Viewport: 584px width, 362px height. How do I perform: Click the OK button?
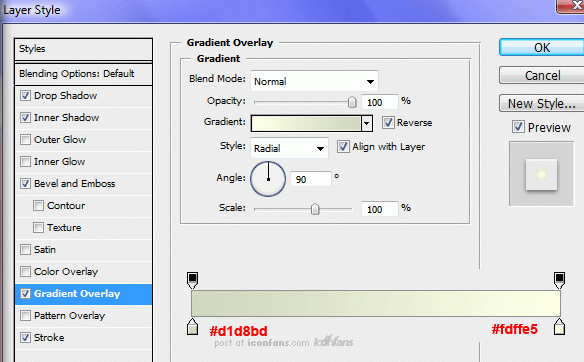tap(542, 48)
